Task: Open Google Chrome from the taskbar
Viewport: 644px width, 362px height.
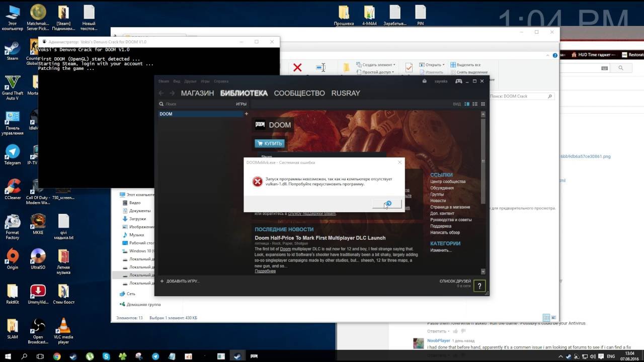Action: [57, 356]
